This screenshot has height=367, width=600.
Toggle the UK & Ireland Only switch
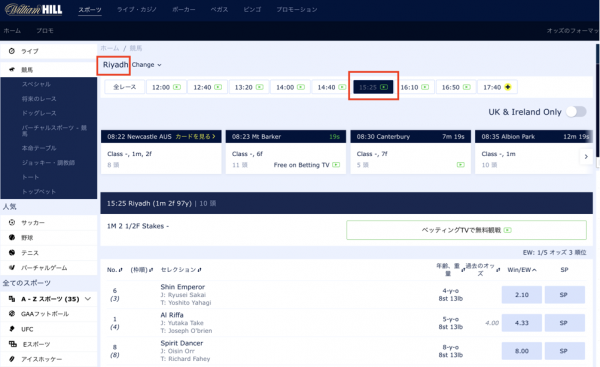pyautogui.click(x=576, y=112)
